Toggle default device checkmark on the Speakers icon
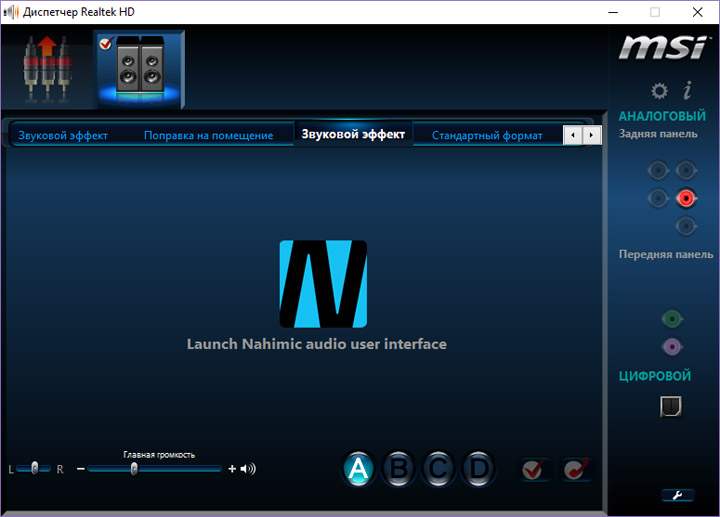The width and height of the screenshot is (720, 517). (106, 43)
